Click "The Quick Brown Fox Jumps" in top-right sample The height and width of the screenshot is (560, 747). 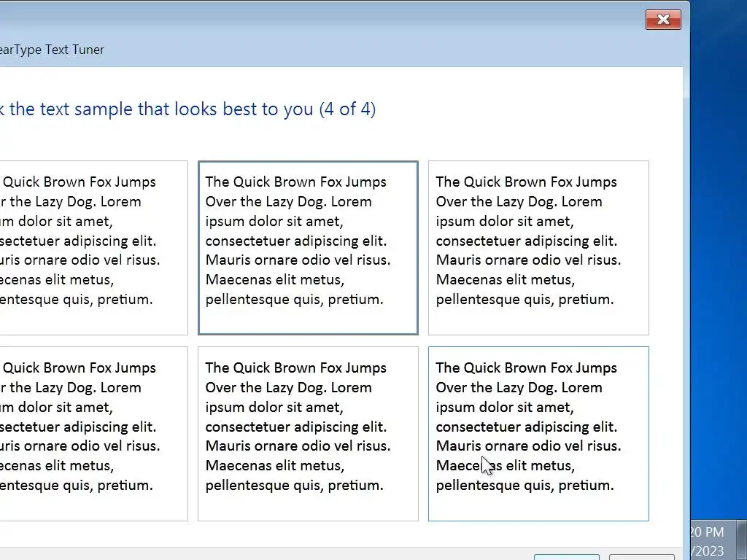[526, 182]
